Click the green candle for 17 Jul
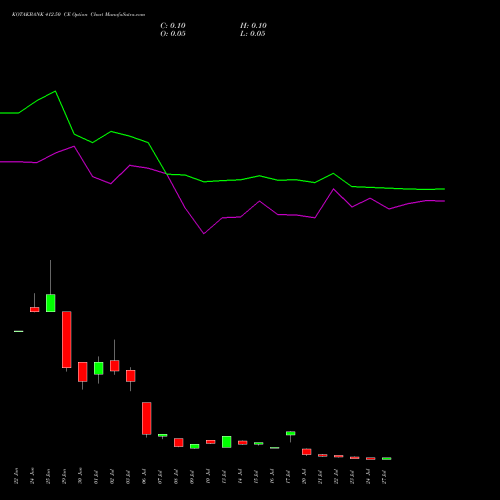Viewport: 500px width, 500px height. [x=291, y=433]
